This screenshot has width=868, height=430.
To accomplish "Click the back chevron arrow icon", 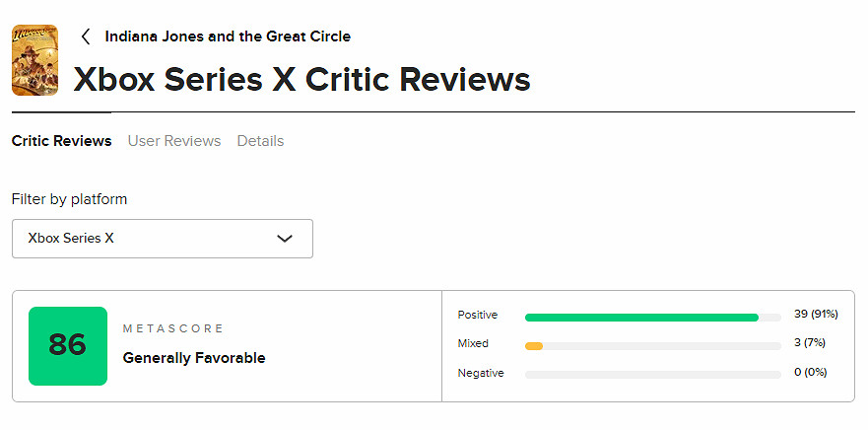I will pos(86,36).
